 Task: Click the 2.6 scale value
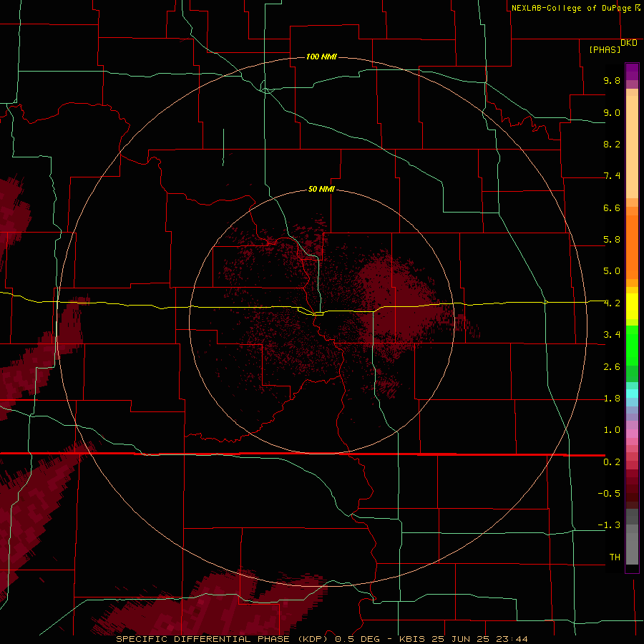click(612, 367)
